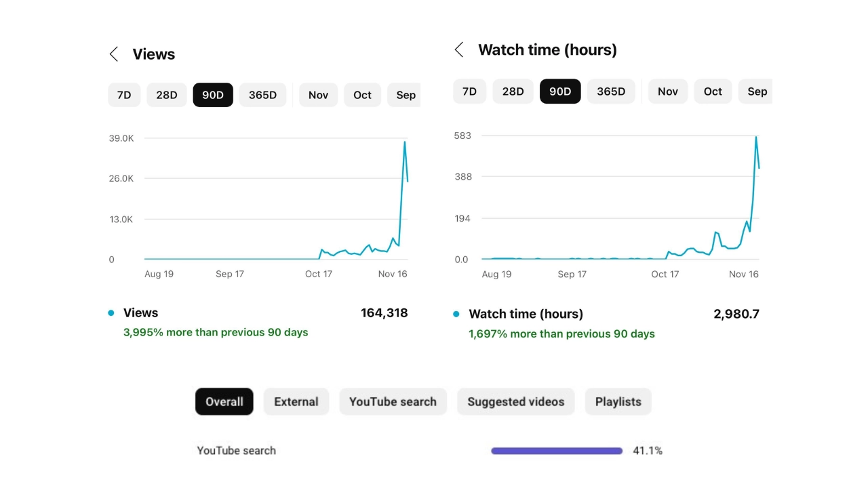Pick Nov month in Views panel

pos(318,95)
